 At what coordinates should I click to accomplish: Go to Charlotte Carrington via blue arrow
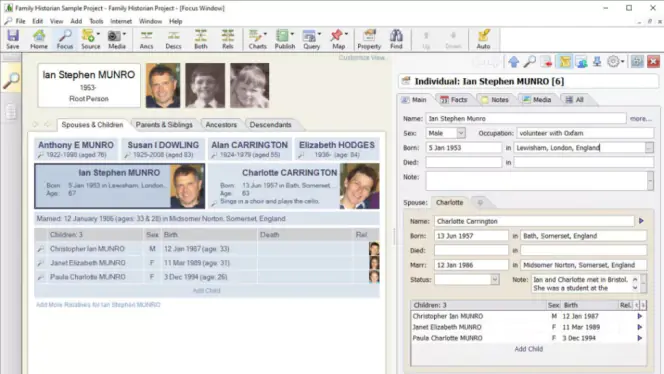(641, 221)
